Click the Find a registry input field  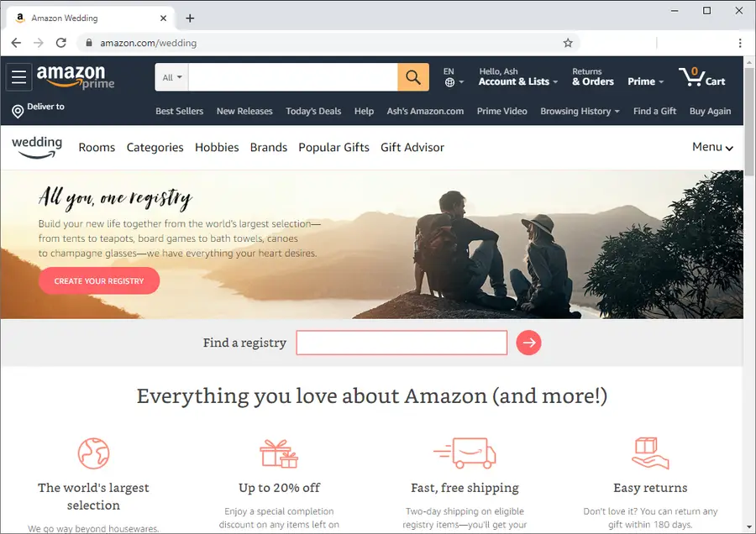pyautogui.click(x=402, y=343)
